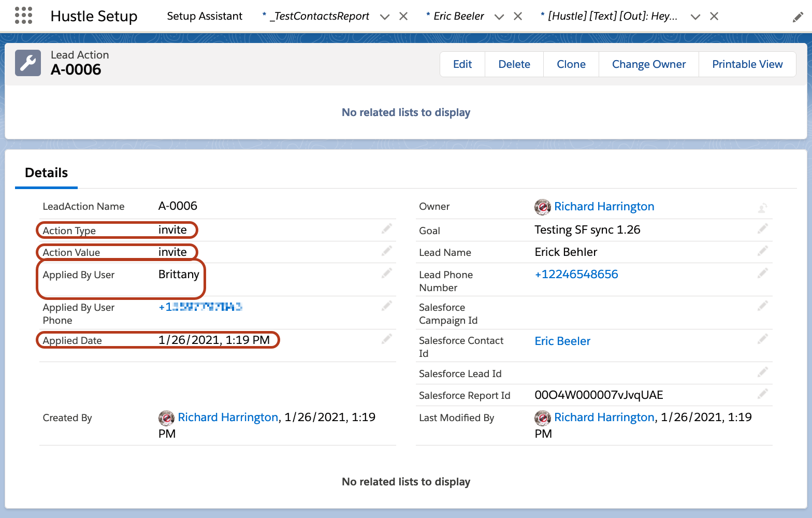Click the Edit button
812x518 pixels.
pyautogui.click(x=462, y=64)
